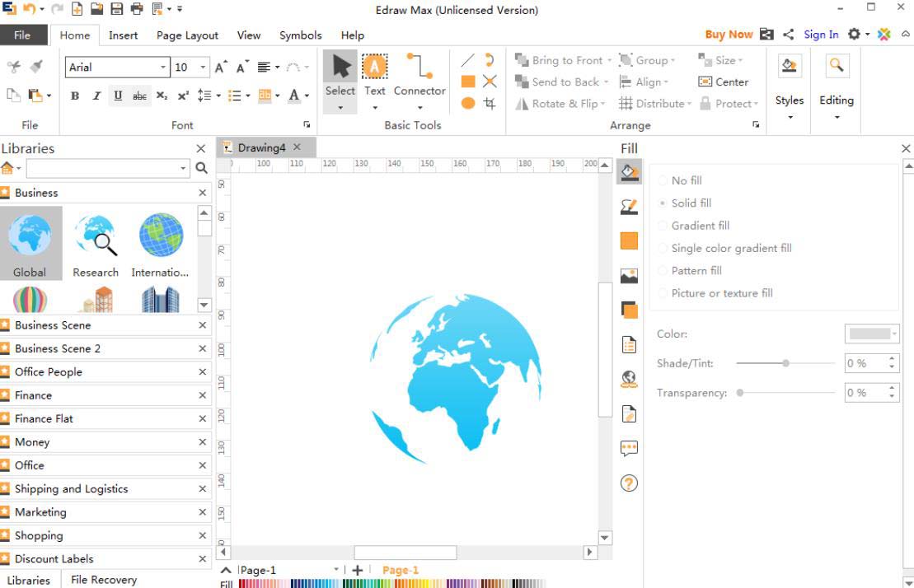The height and width of the screenshot is (588, 914).
Task: Open the Line style panel icon
Action: [629, 206]
